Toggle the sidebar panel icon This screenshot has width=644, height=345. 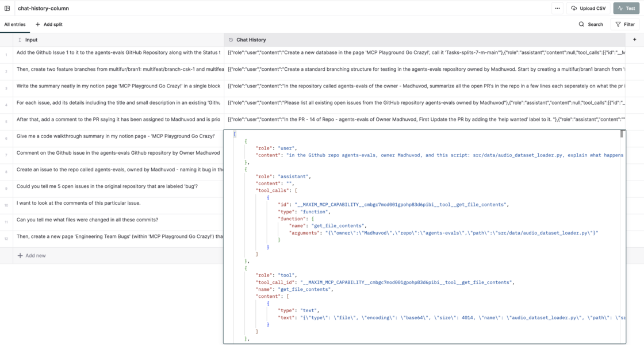point(7,8)
